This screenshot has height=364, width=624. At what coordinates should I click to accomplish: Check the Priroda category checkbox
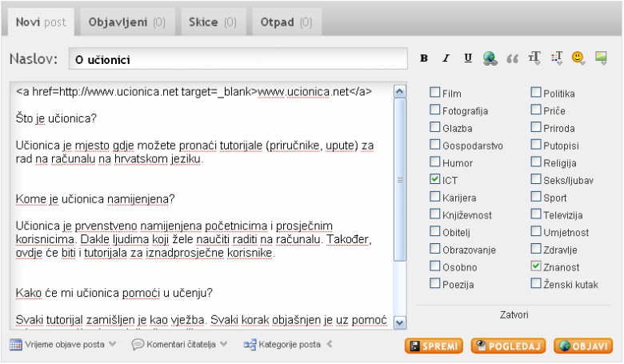tap(536, 127)
